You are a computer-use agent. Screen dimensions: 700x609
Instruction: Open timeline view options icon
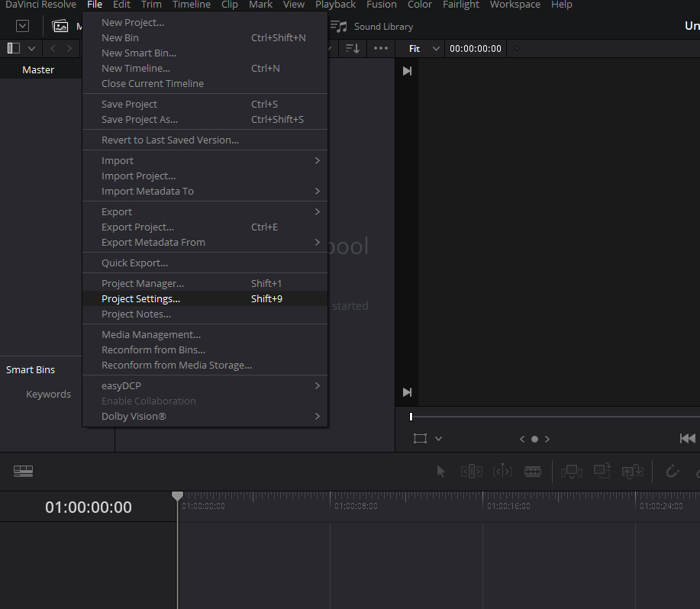(23, 471)
